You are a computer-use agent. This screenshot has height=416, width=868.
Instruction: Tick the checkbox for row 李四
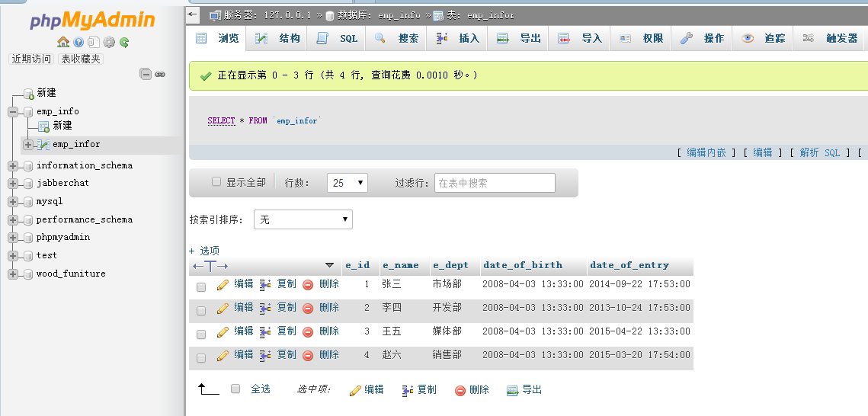201,311
